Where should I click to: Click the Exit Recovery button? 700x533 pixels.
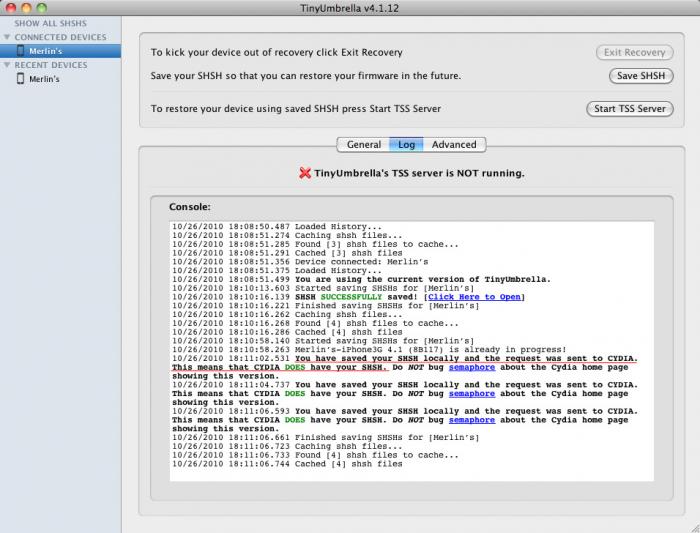coord(635,52)
